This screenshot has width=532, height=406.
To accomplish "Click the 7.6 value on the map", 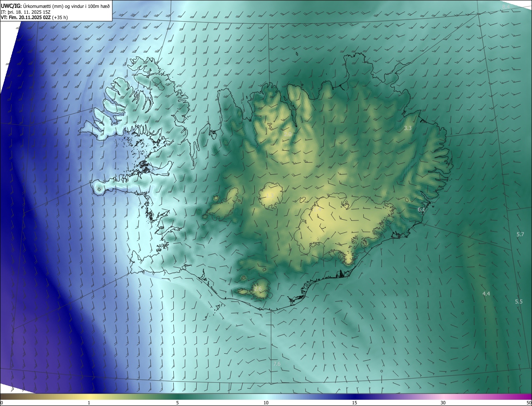I will click(x=277, y=364).
